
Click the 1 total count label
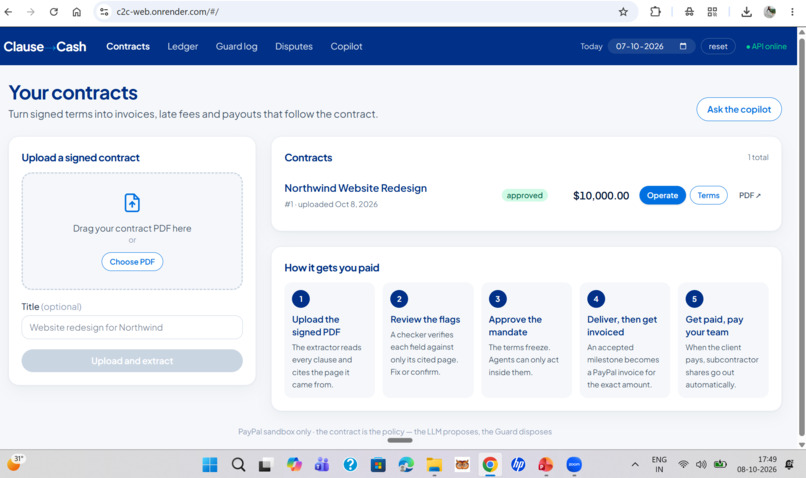758,157
